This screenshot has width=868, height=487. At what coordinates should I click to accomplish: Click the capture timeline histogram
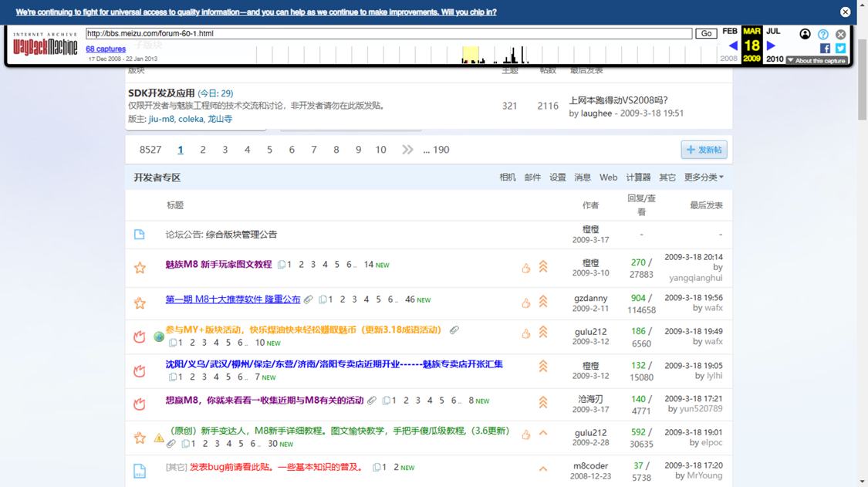pos(486,55)
